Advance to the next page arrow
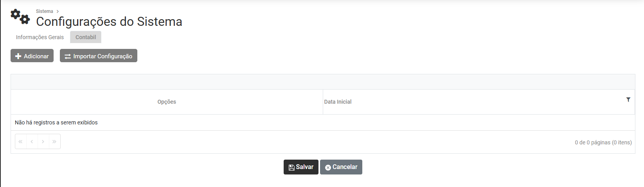The height and width of the screenshot is (187, 644). (43, 142)
